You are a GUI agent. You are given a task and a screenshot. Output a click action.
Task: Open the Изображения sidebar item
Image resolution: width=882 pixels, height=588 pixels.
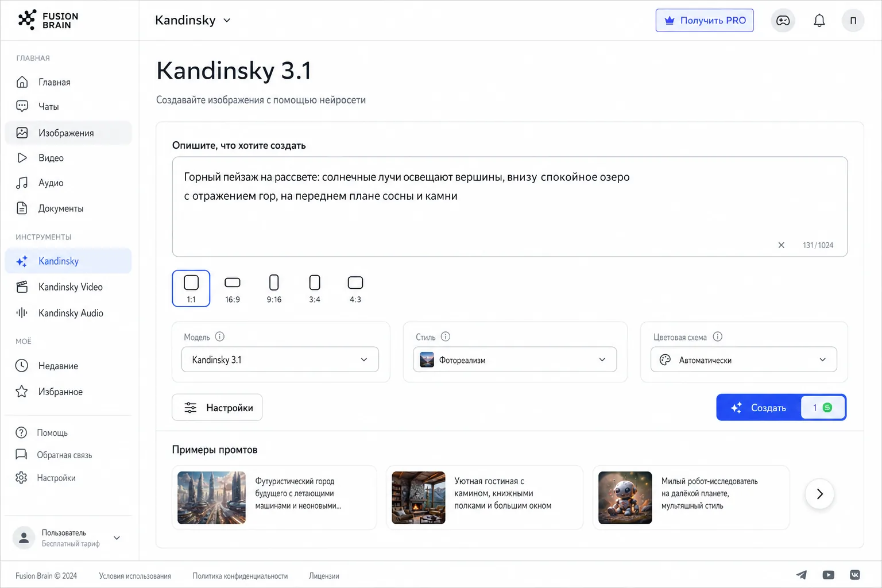tap(68, 133)
